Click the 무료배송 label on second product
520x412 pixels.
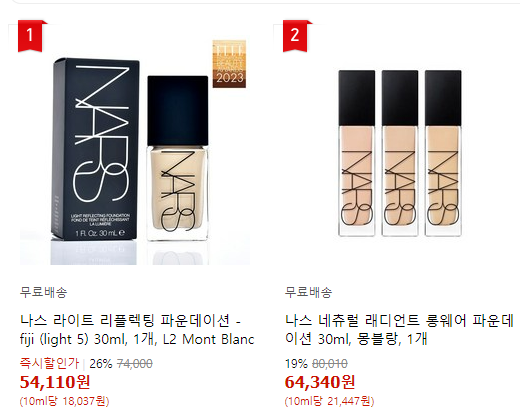(309, 292)
